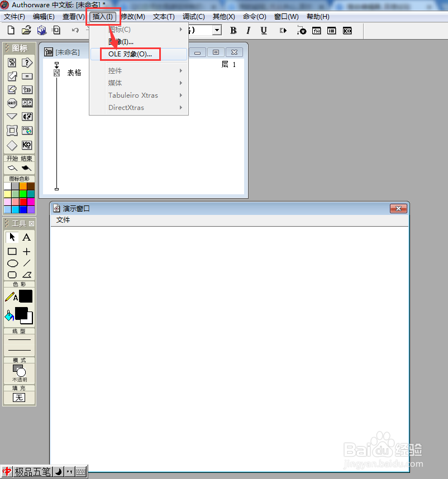Open the 窗口(W) menu
The image size is (448, 479).
pyautogui.click(x=286, y=17)
